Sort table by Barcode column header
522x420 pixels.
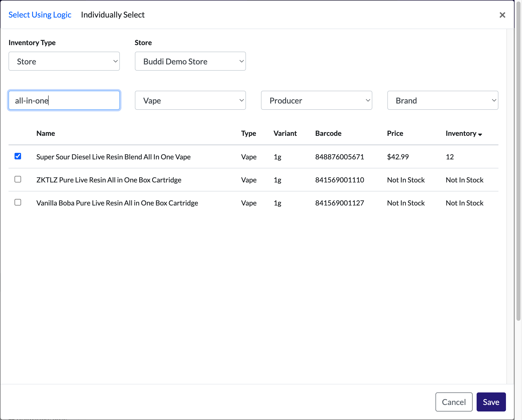(328, 133)
